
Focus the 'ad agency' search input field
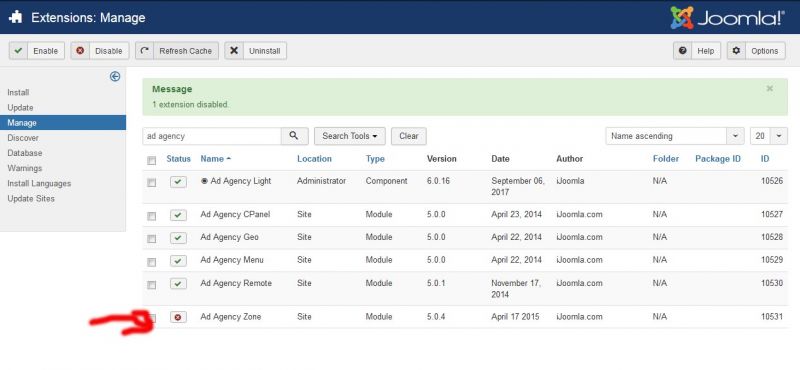[x=212, y=136]
